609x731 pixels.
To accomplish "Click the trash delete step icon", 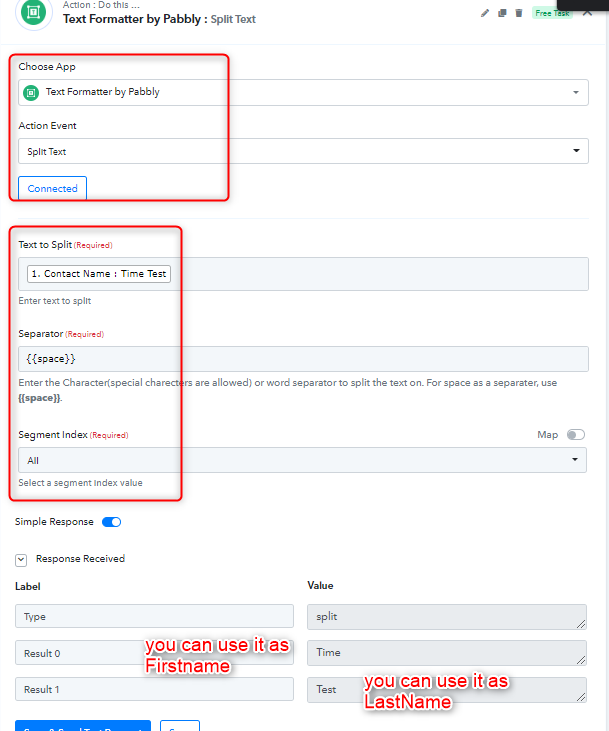I will [x=519, y=13].
